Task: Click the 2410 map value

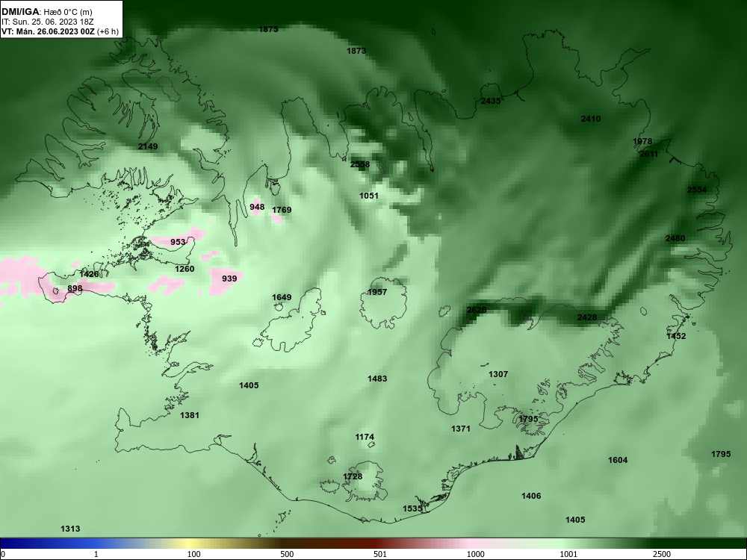Action: [x=591, y=119]
